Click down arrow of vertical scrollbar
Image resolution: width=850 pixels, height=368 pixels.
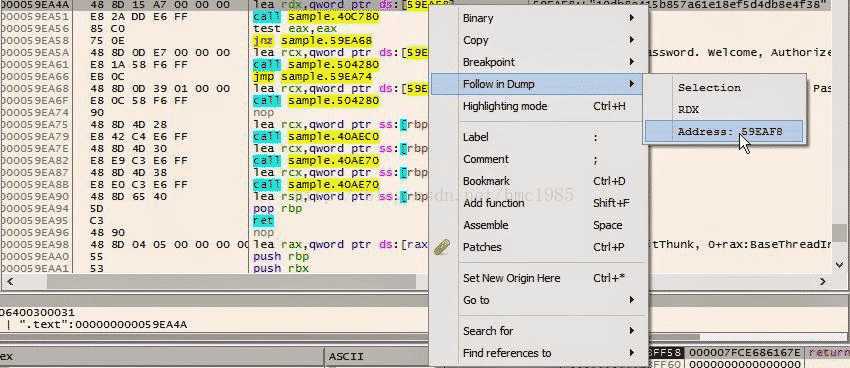[x=839, y=264]
